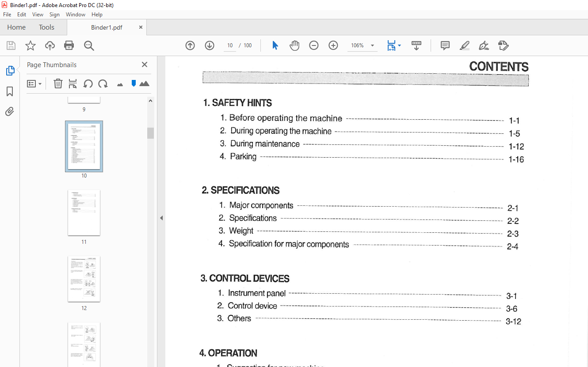The height and width of the screenshot is (367, 588).
Task: Select the Highlight text pen tool
Action: coord(465,45)
